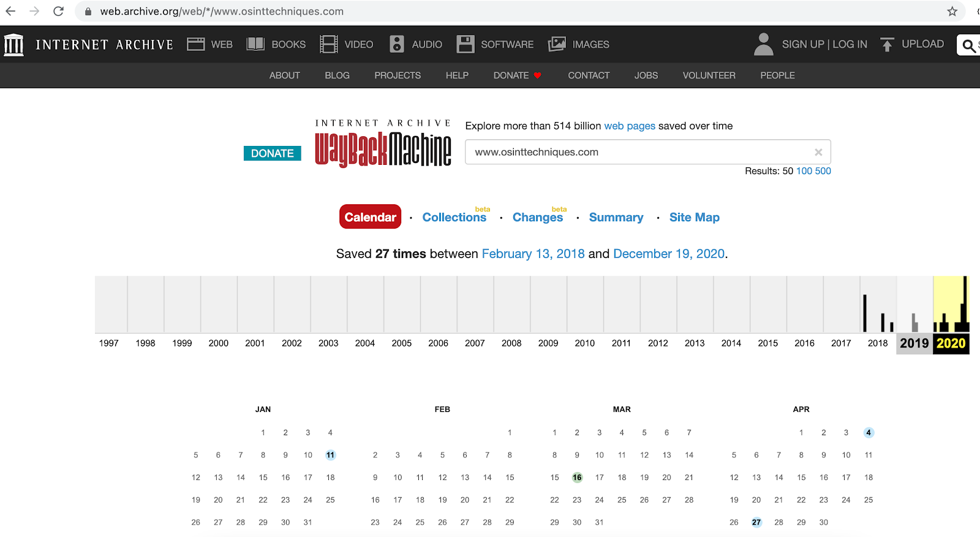Open the Web section icon
The image size is (980, 537).
[196, 44]
